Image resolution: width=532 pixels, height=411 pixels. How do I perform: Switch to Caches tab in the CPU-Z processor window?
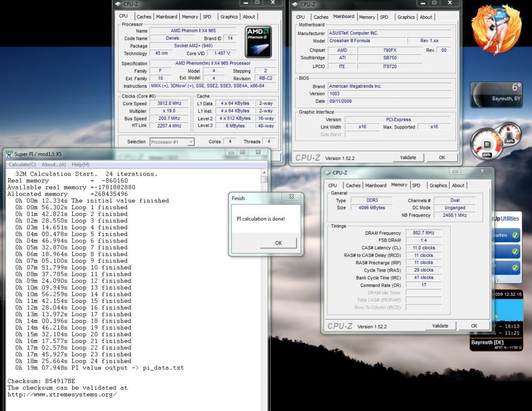(144, 17)
